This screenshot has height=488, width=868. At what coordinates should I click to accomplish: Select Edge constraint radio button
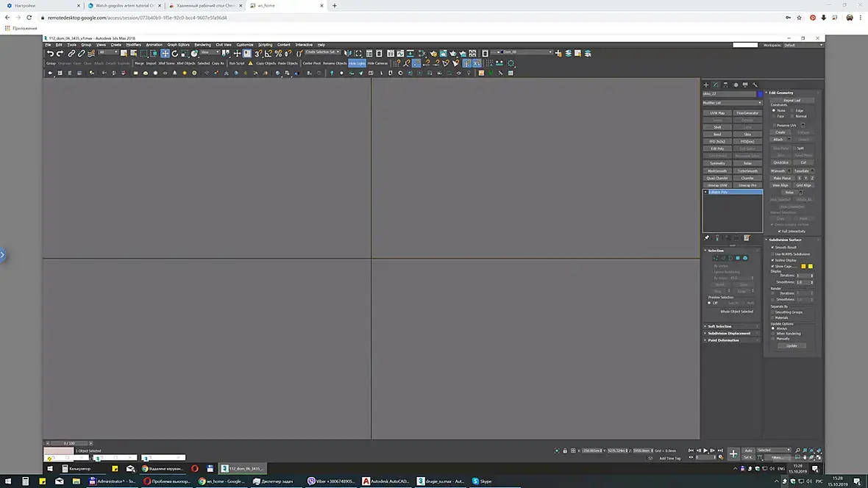tap(792, 111)
